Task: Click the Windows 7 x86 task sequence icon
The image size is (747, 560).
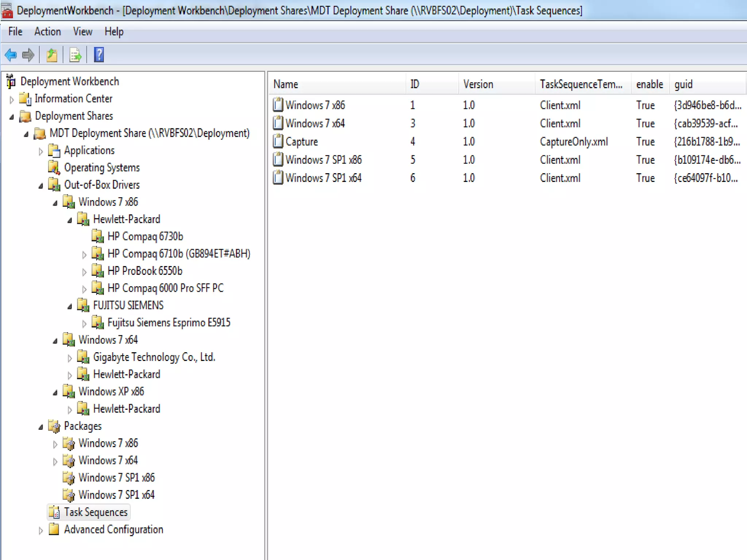Action: coord(278,105)
